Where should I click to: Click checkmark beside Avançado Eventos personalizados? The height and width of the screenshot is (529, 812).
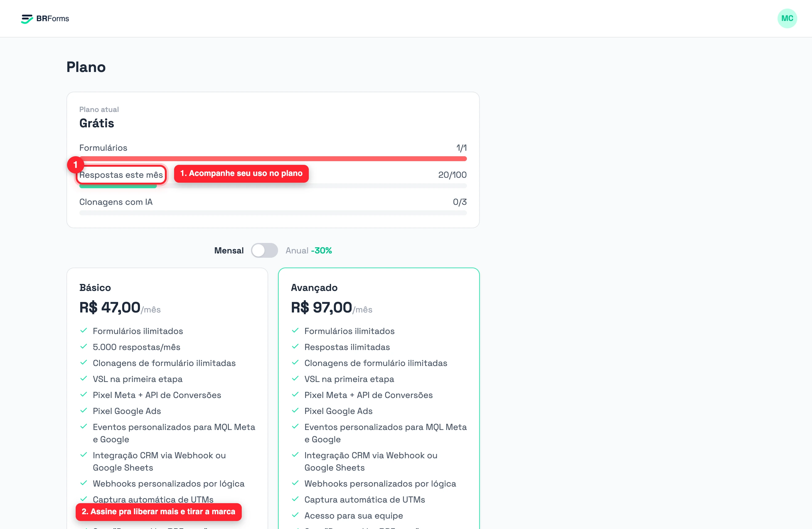point(295,427)
